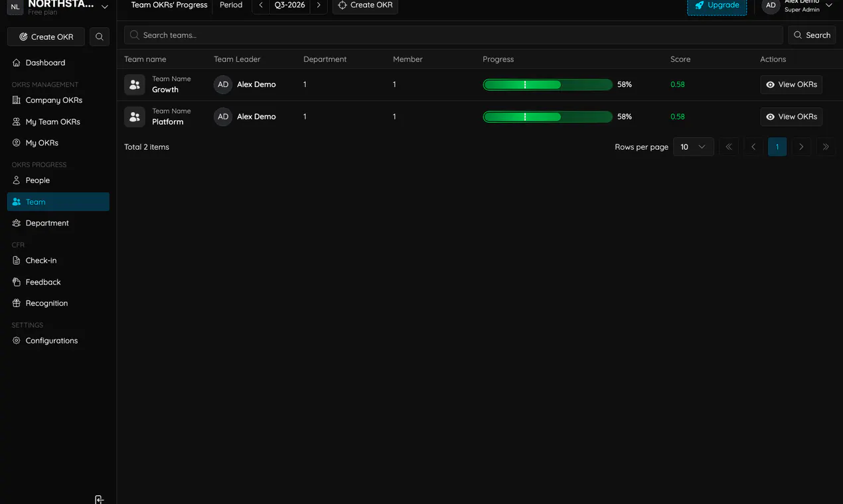Click the Create OKR button in the top bar
Image resolution: width=843 pixels, height=504 pixels.
click(x=365, y=5)
